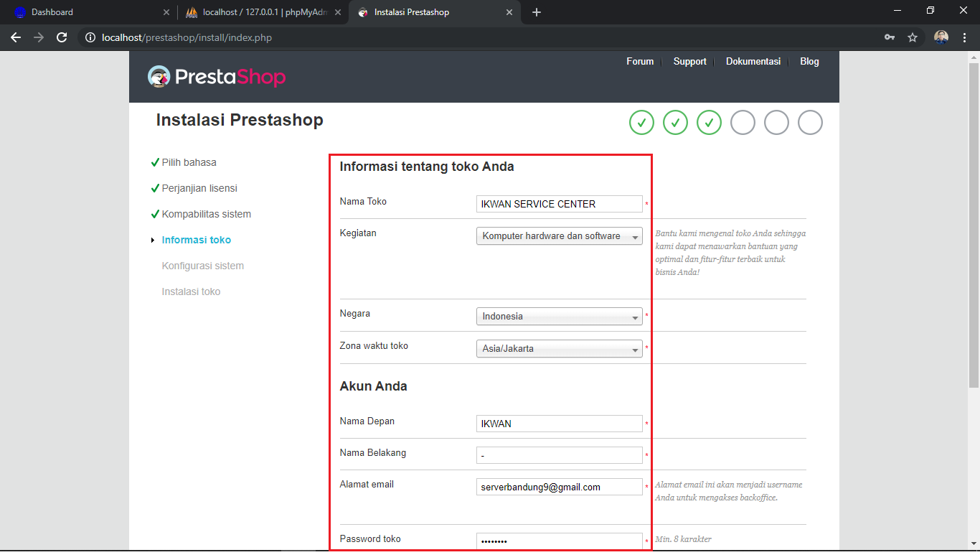The image size is (980, 560).
Task: Select Konfigurasi sistem step
Action: coord(203,266)
